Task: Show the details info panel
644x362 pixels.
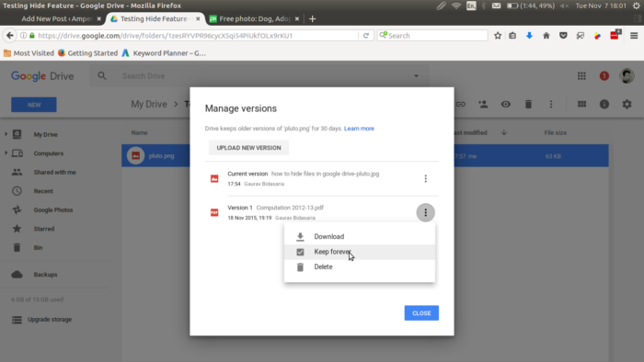Action: tap(604, 104)
